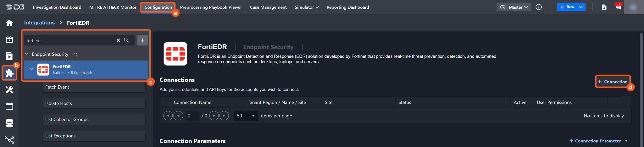Viewport: 644px width, 147px height.
Task: Open the integrations puzzle piece icon
Action: pyautogui.click(x=9, y=73)
